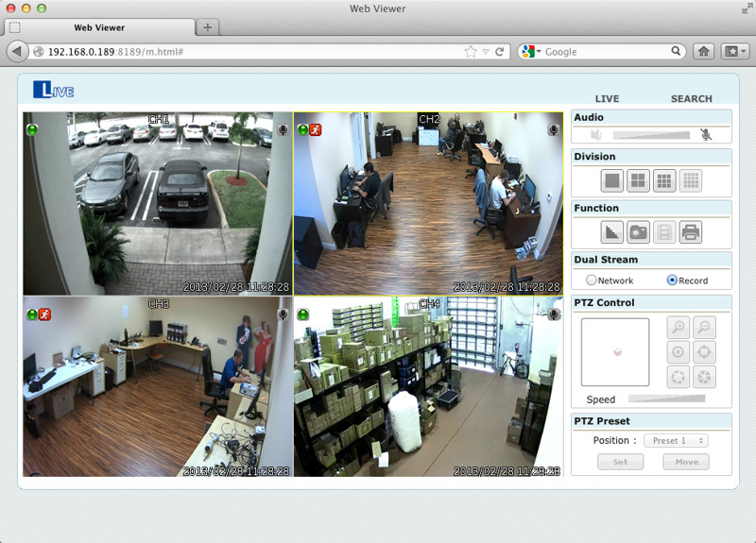Select 2x2 quad division layout
756x543 pixels.
pos(639,180)
